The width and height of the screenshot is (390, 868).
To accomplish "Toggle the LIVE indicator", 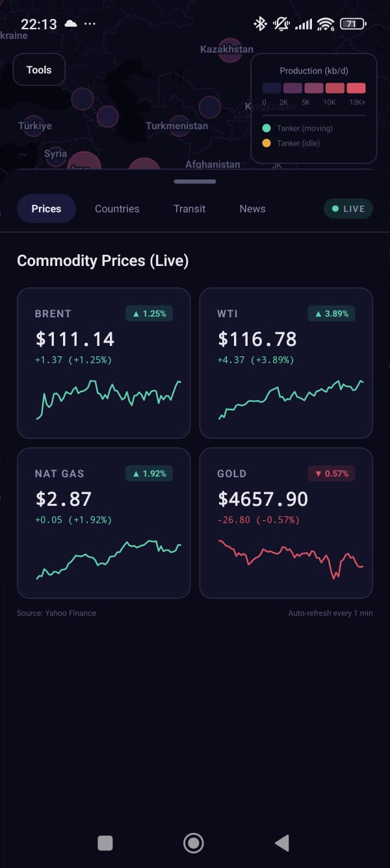I will [348, 208].
